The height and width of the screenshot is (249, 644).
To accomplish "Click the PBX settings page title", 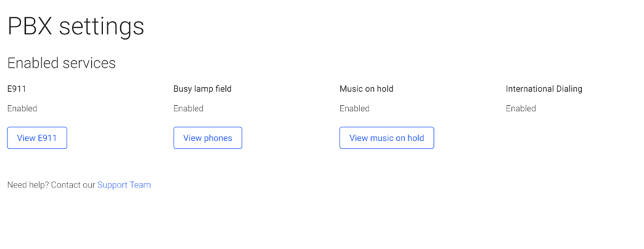I will 76,26.
